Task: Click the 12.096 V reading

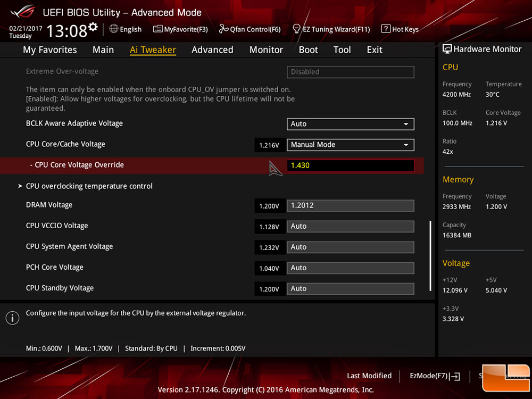Action: pyautogui.click(x=455, y=290)
